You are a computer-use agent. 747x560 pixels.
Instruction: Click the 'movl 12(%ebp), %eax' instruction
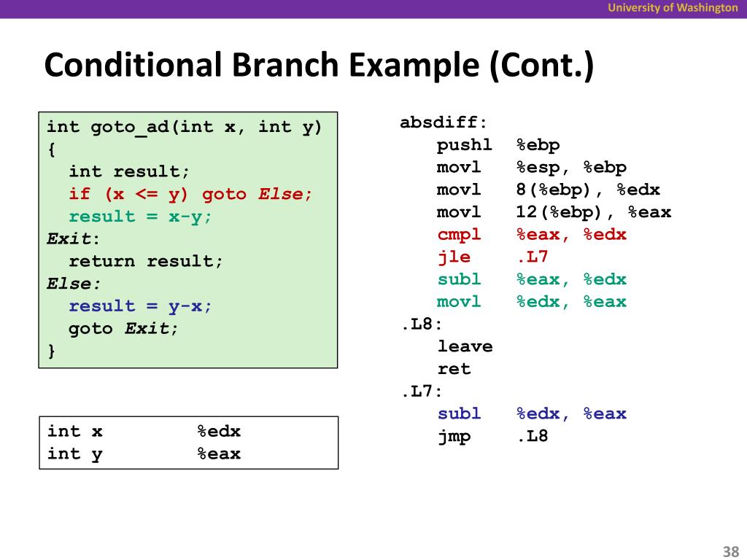pyautogui.click(x=554, y=212)
